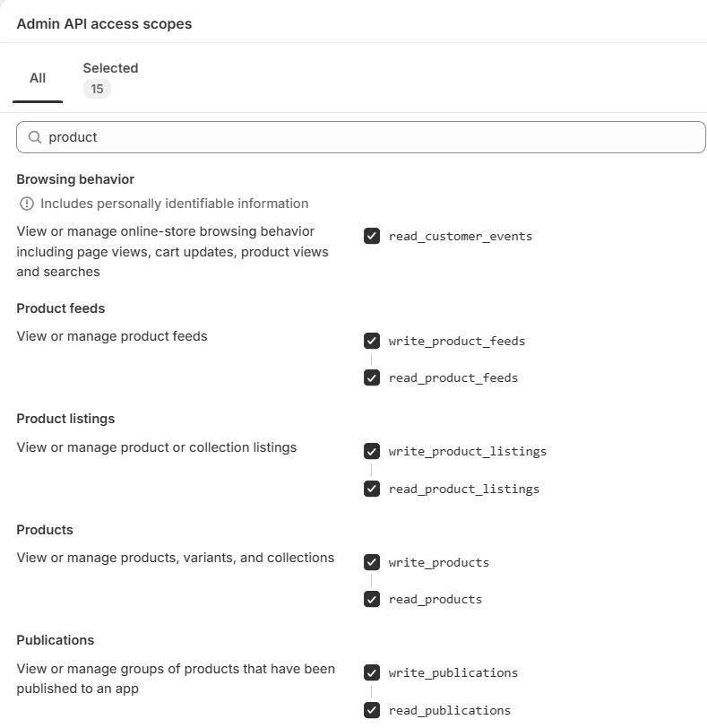Click the Publications section heading

click(56, 640)
